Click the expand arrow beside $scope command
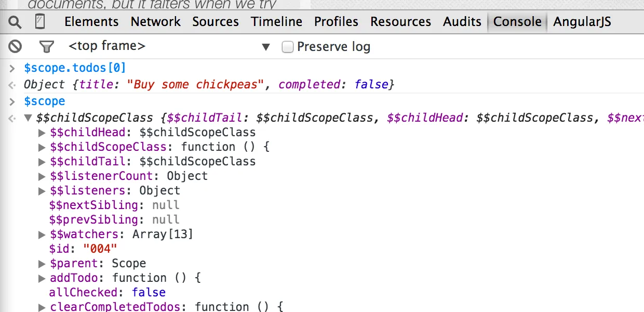 [11, 101]
